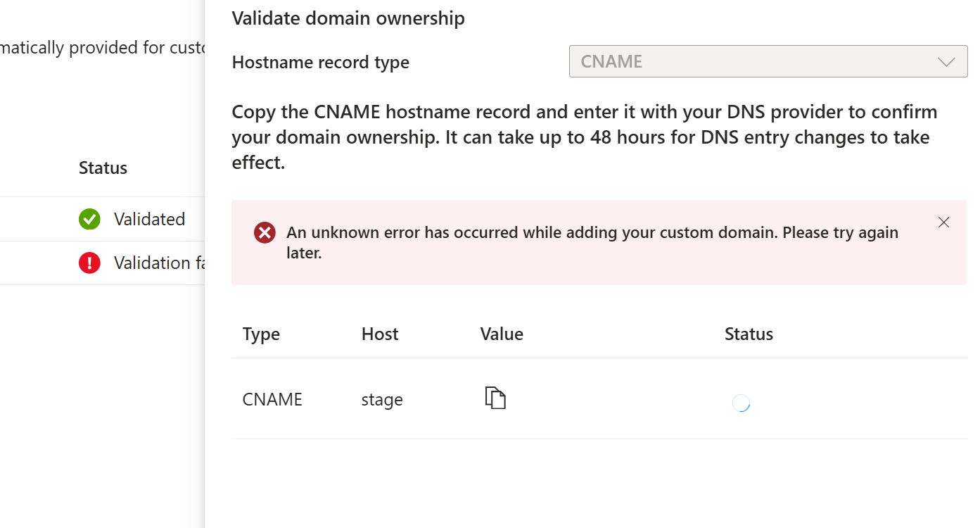Image resolution: width=980 pixels, height=528 pixels.
Task: Dismiss the unknown error banner
Action: click(x=944, y=222)
